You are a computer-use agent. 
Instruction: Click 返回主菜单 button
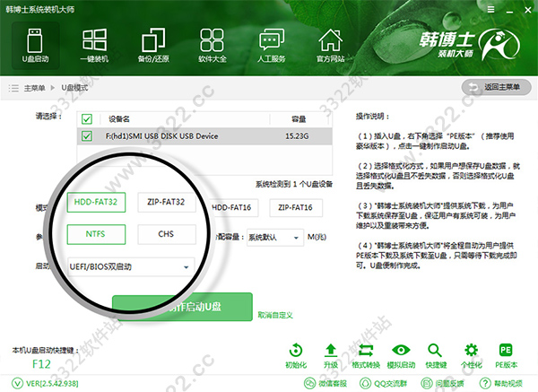pos(496,87)
